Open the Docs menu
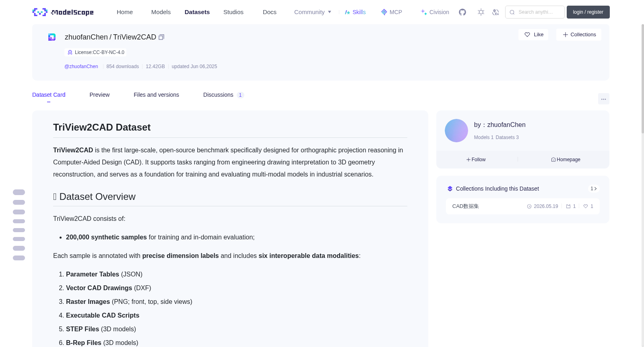Image resolution: width=644 pixels, height=347 pixels. [x=270, y=12]
